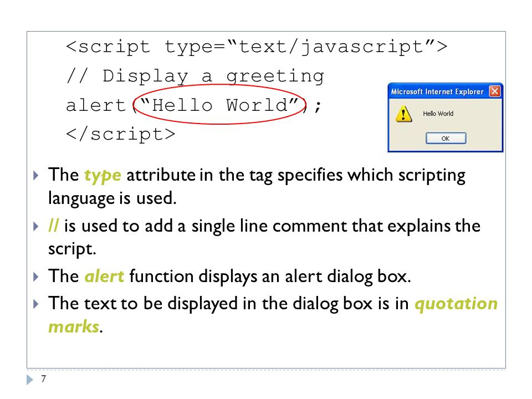Click the slide number 7
532x399 pixels.
tap(43, 378)
